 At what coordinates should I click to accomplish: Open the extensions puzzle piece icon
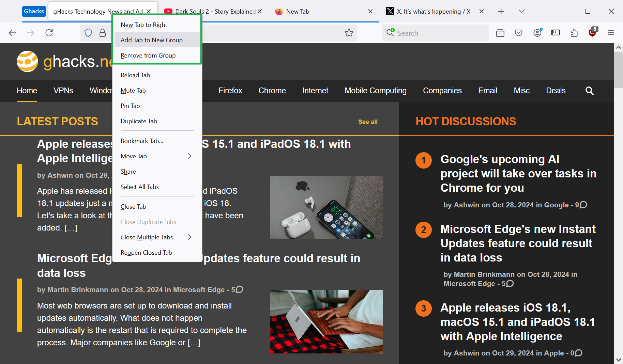574,33
